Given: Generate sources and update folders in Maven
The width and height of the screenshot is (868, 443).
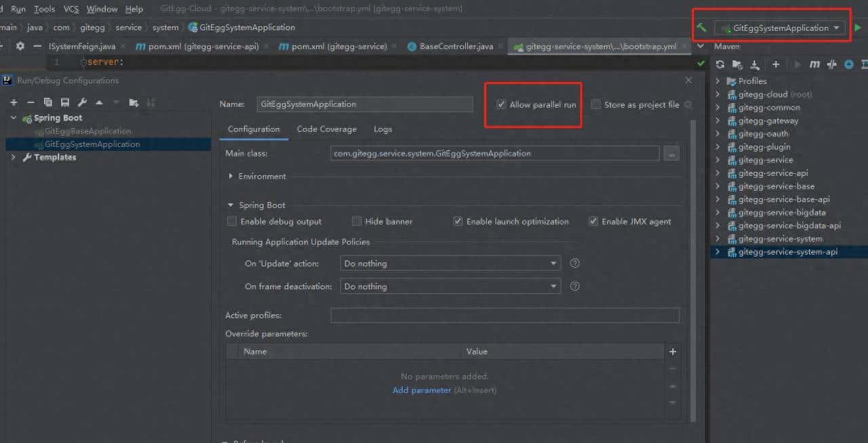Looking at the screenshot, I should point(738,64).
